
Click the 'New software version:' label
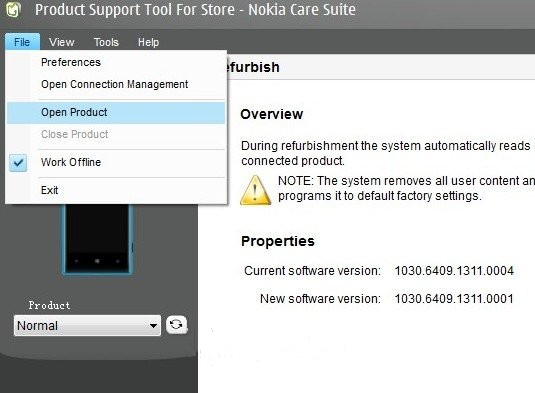tap(320, 299)
